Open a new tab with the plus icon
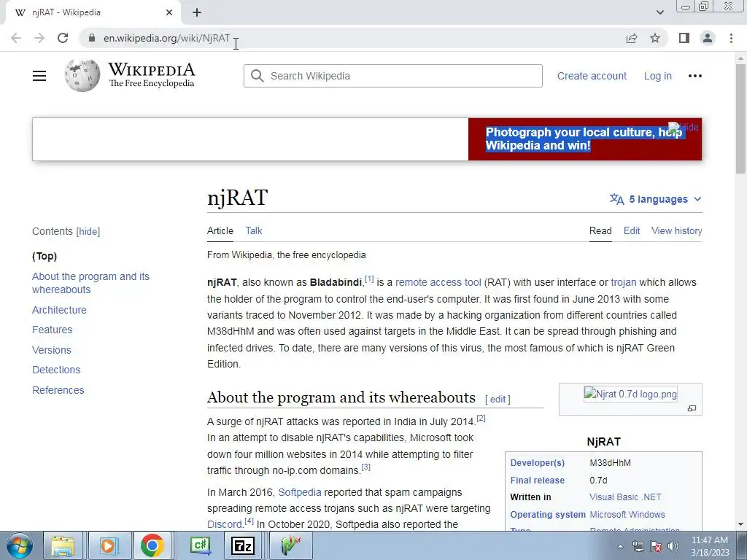747x560 pixels. pyautogui.click(x=197, y=12)
